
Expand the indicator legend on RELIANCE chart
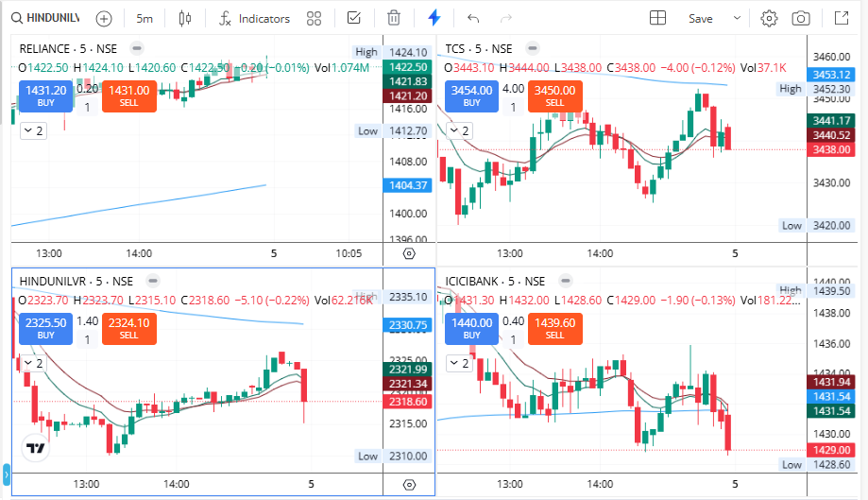(x=33, y=130)
